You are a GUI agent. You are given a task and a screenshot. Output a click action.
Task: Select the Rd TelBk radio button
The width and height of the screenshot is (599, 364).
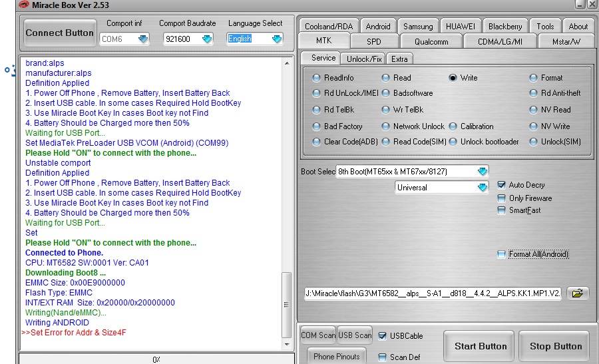tap(316, 110)
